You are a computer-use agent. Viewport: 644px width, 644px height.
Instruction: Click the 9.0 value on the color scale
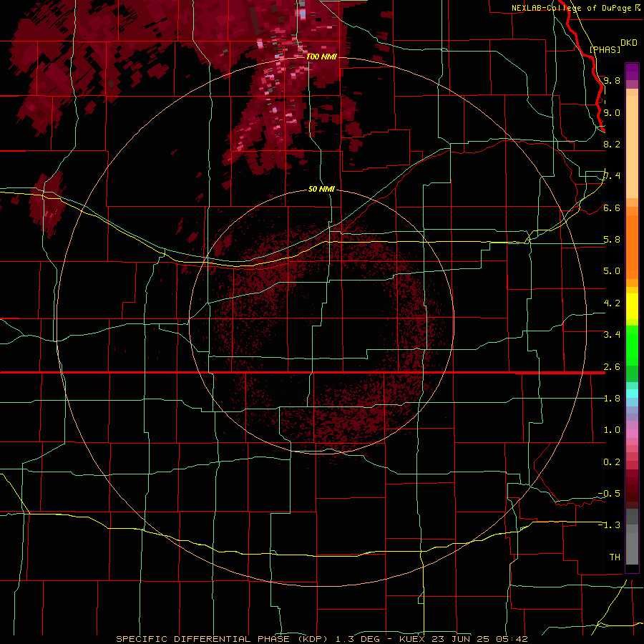(x=612, y=112)
